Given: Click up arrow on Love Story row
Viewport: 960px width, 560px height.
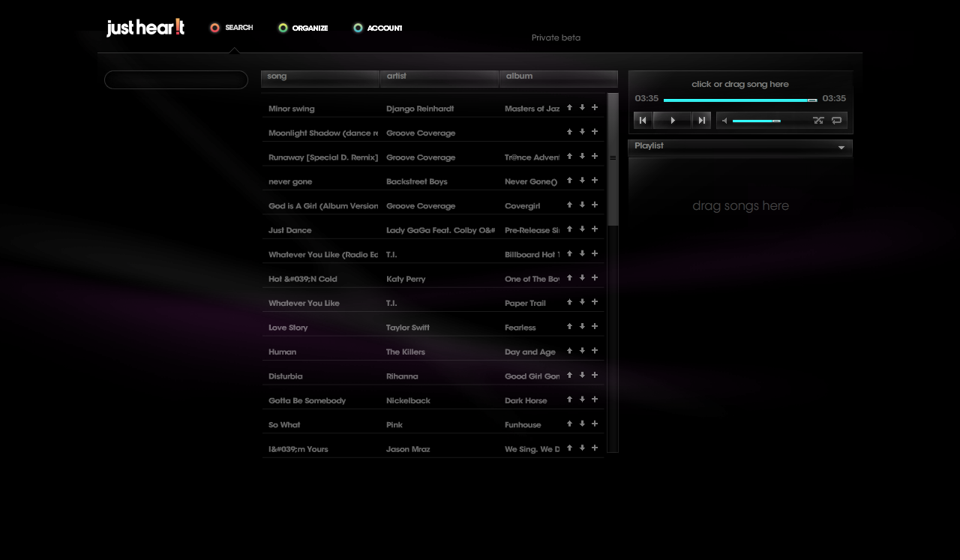Looking at the screenshot, I should click(x=569, y=326).
